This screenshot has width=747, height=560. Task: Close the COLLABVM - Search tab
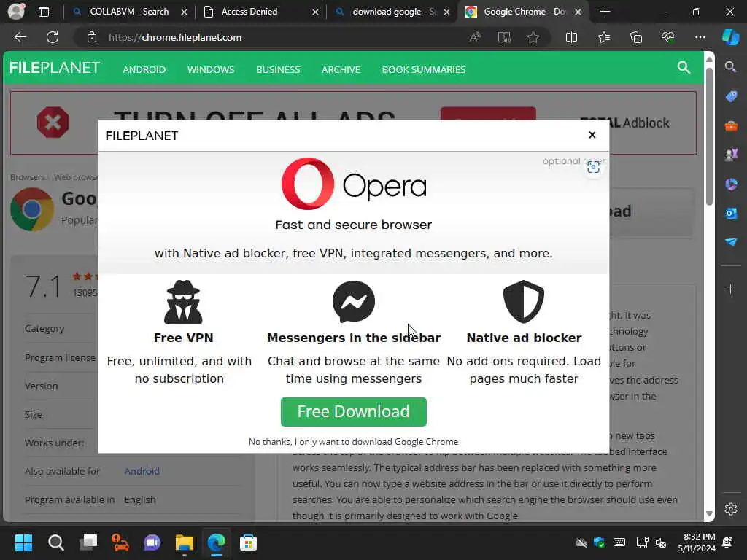pyautogui.click(x=185, y=12)
